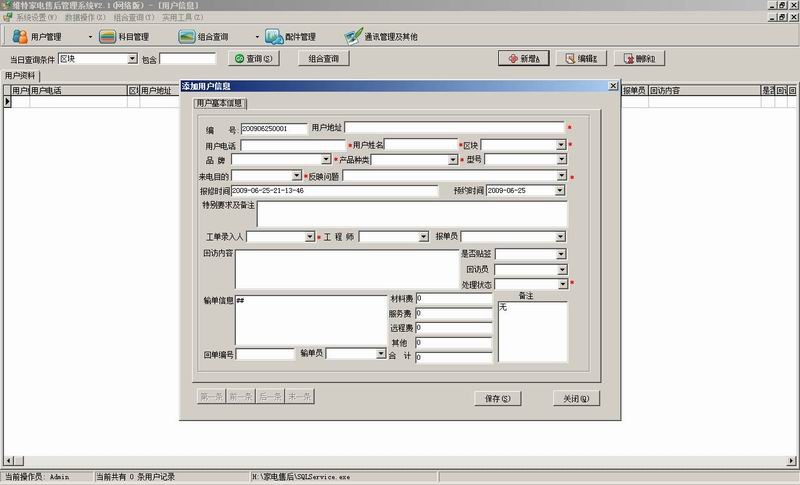Open the 系统设置 menu
The width and height of the screenshot is (800, 485).
coord(36,18)
